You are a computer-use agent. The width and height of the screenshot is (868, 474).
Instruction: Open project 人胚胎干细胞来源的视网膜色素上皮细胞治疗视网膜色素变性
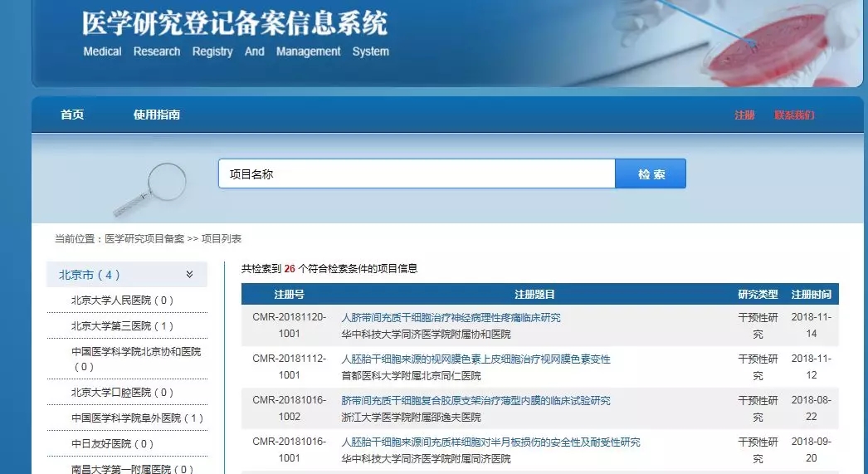point(475,359)
